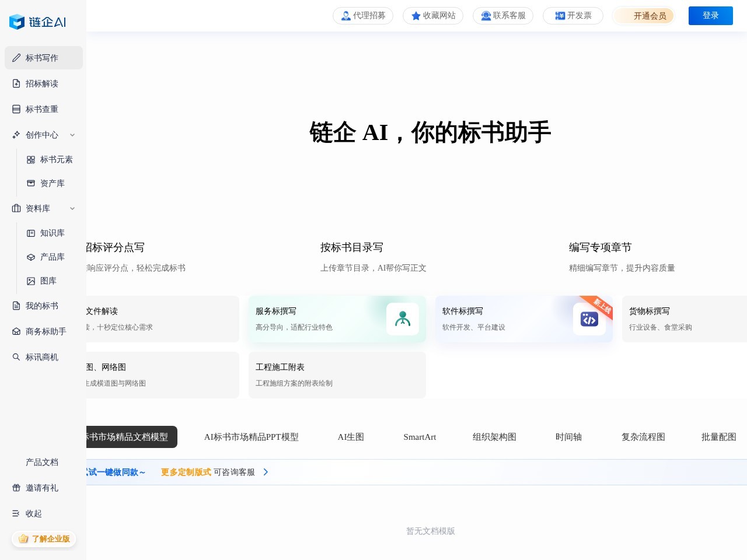Switch to the AI生图 tab
747x560 pixels.
point(351,437)
